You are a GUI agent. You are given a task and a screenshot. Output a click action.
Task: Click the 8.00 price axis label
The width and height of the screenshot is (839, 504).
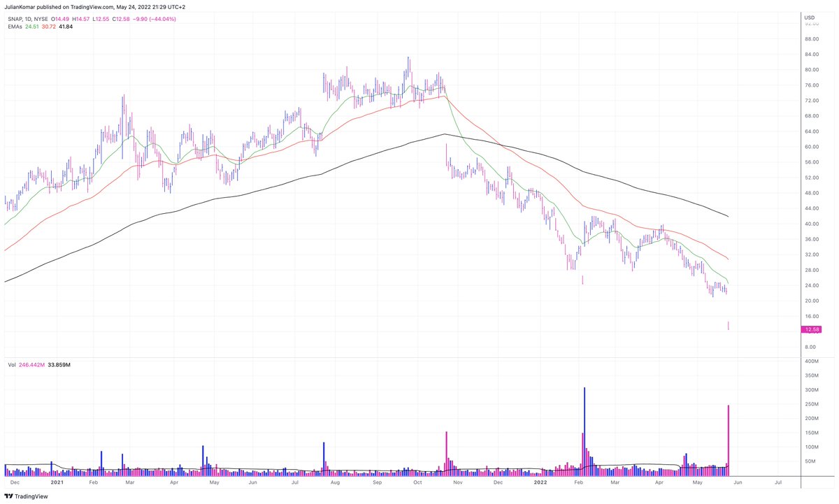click(x=811, y=347)
